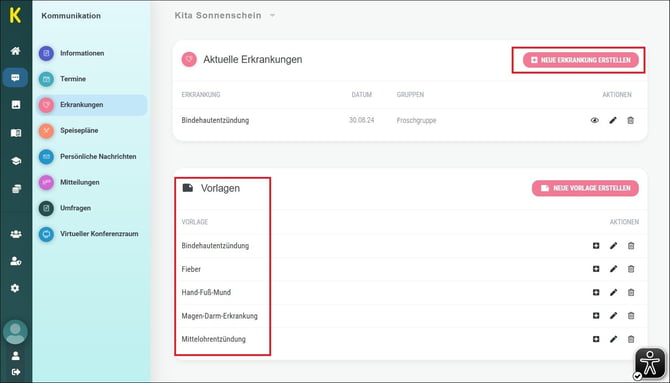Select the chat bubble communication icon
670x383 pixels.
(15, 78)
